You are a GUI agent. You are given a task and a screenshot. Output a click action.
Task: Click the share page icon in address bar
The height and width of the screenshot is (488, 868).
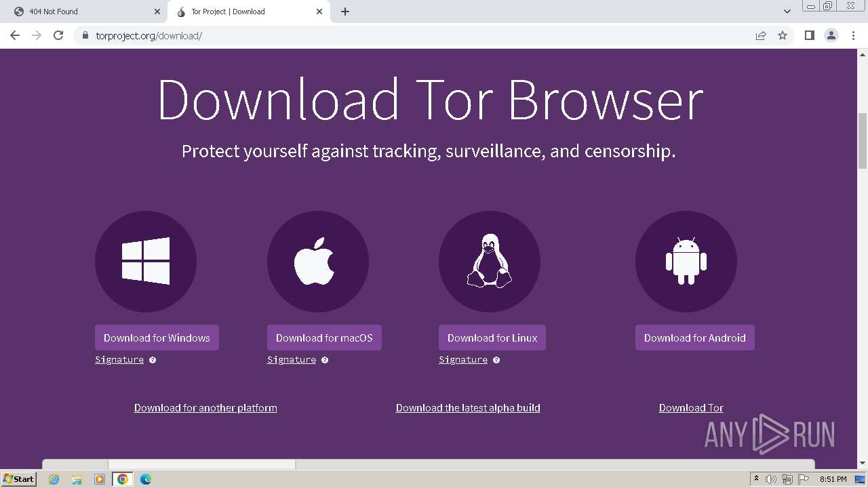coord(761,35)
